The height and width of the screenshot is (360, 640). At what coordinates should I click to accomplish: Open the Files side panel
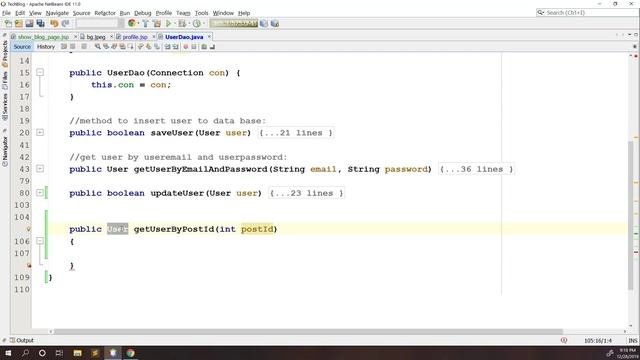5,80
